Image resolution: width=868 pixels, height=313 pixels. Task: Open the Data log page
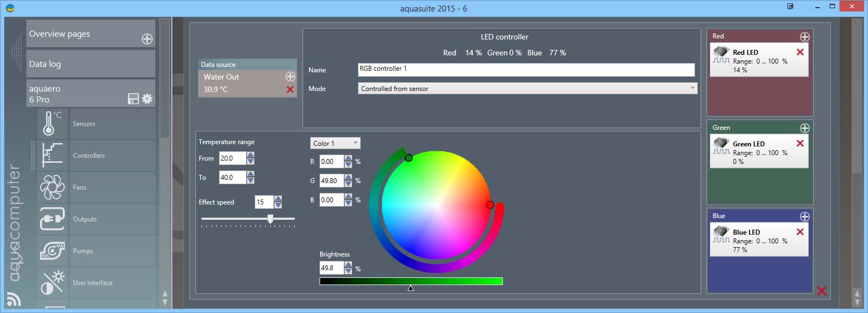tap(91, 64)
